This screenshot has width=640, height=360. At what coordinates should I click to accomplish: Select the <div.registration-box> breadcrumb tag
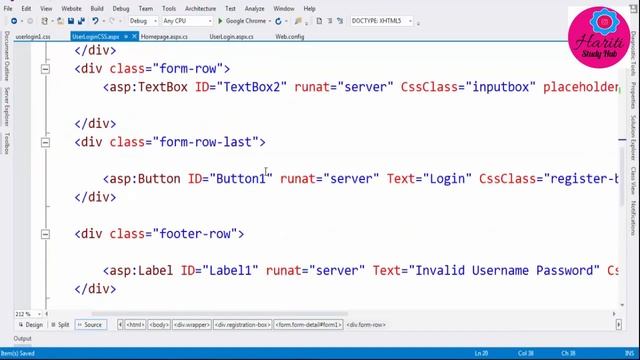(x=242, y=325)
